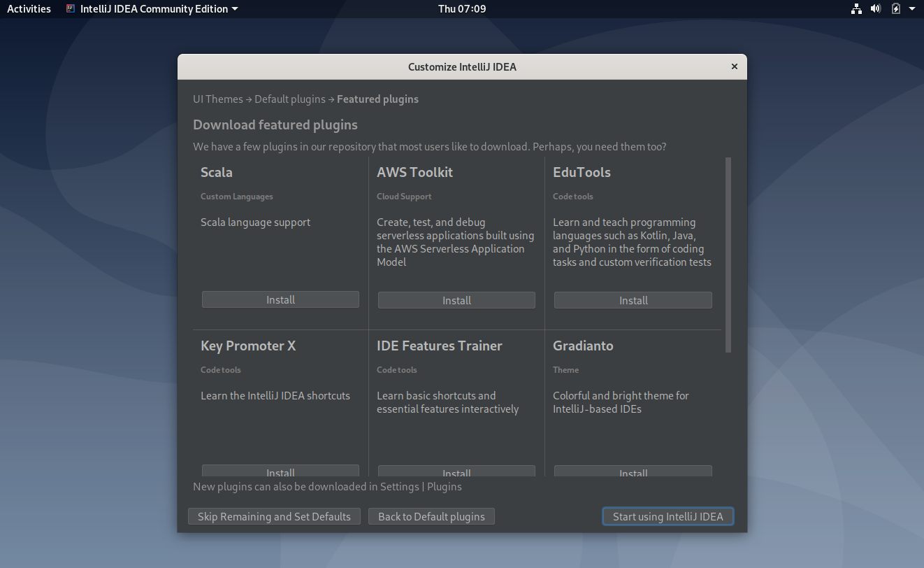
Task: Install the IDE Features Trainer plugin
Action: tap(456, 471)
